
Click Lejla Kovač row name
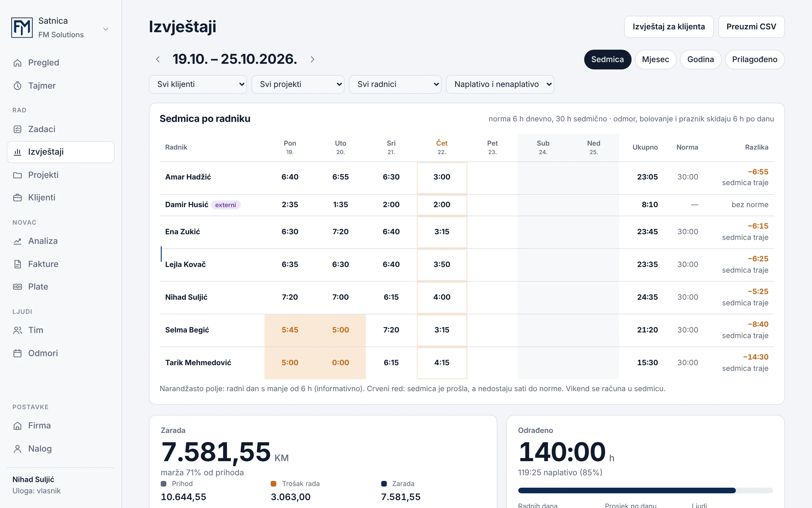tap(185, 265)
